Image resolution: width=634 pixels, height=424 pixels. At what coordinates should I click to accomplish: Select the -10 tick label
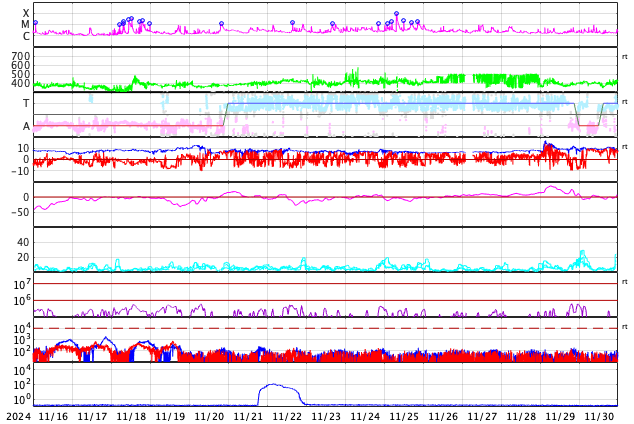pos(21,171)
